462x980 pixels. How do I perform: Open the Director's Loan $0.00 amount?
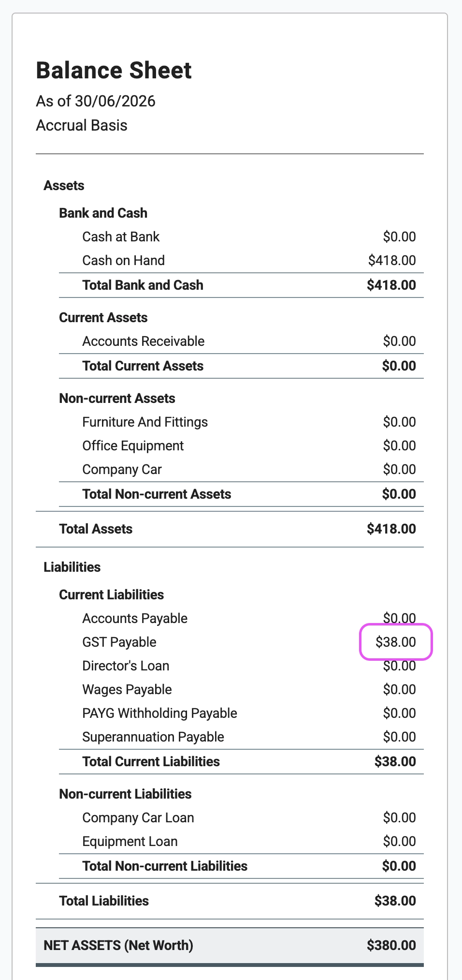pos(400,666)
